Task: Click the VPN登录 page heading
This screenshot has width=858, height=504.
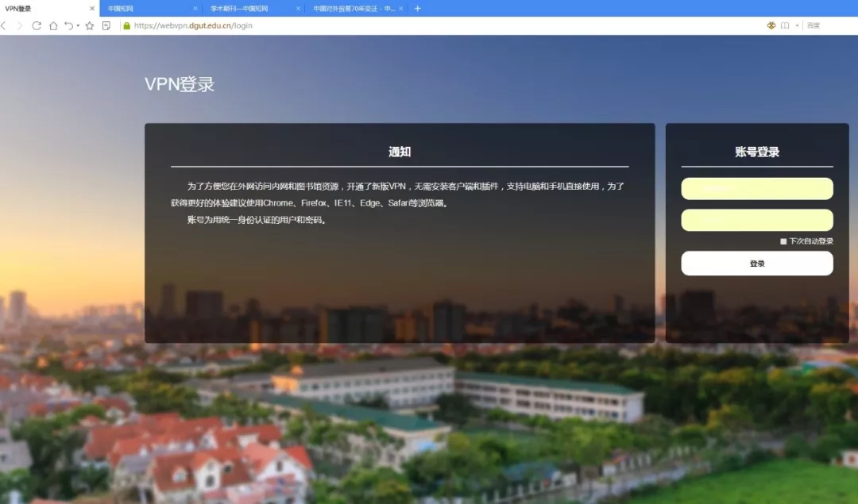Action: pyautogui.click(x=180, y=84)
